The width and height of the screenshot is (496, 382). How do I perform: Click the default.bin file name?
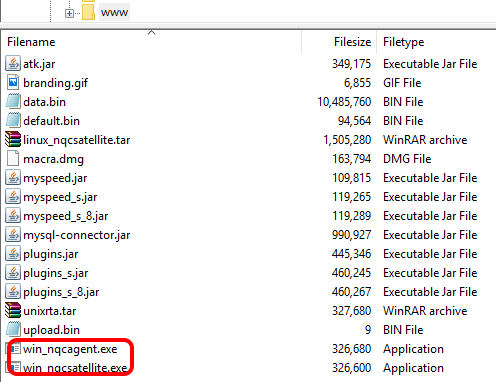tap(51, 121)
